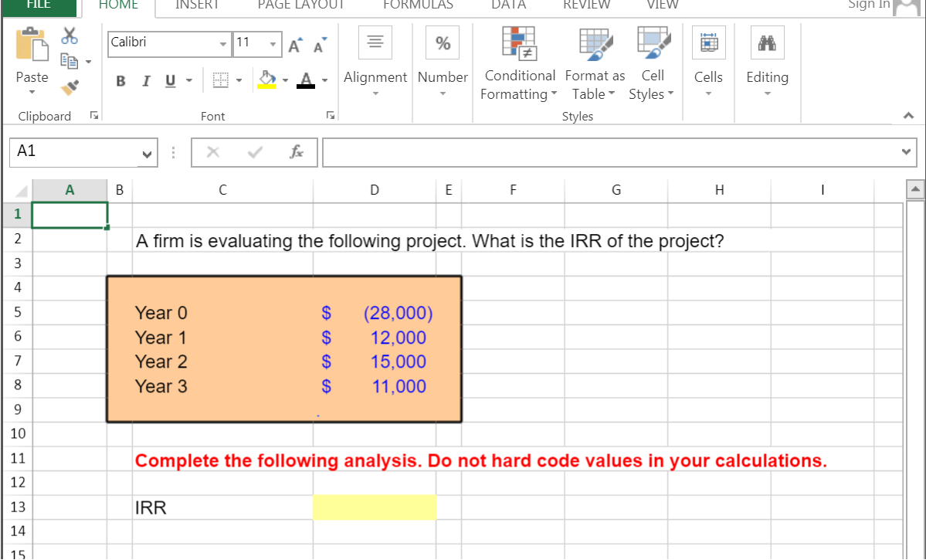
Task: Toggle bold formatting
Action: click(x=120, y=80)
